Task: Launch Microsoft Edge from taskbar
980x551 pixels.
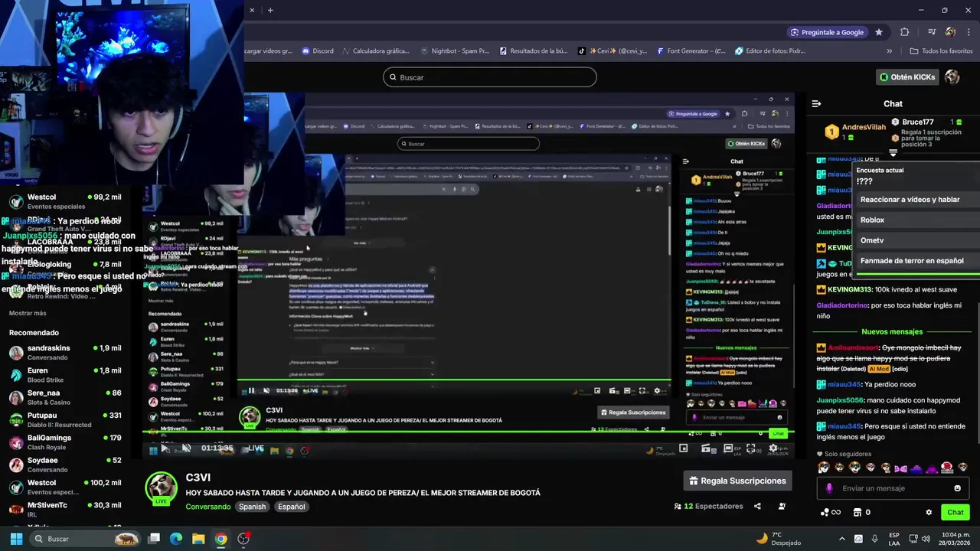Action: (176, 539)
